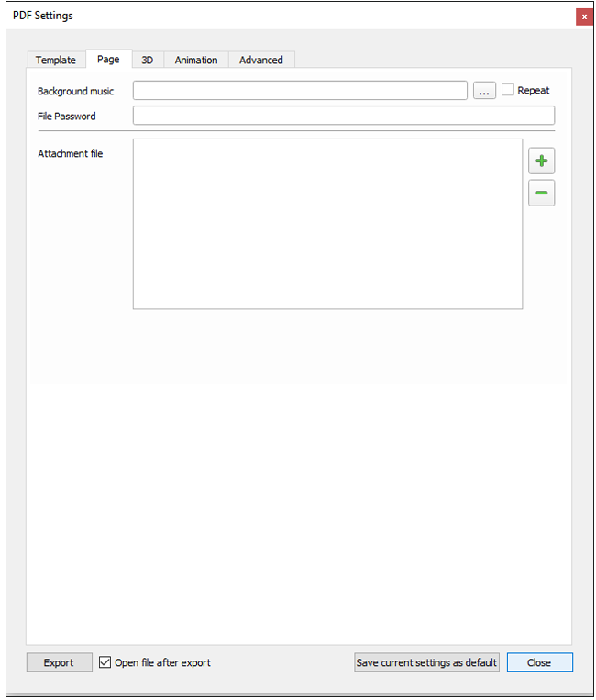Click the Background music label
The height and width of the screenshot is (700, 596).
[x=76, y=92]
